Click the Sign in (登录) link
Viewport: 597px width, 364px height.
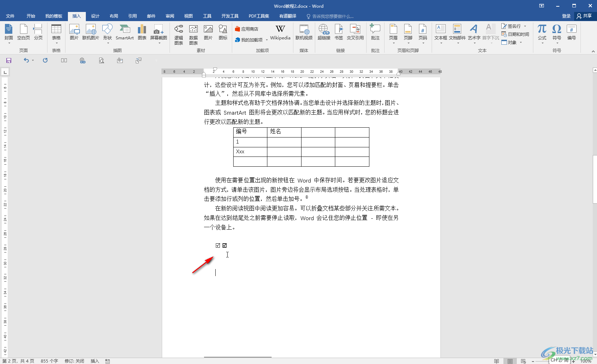566,16
